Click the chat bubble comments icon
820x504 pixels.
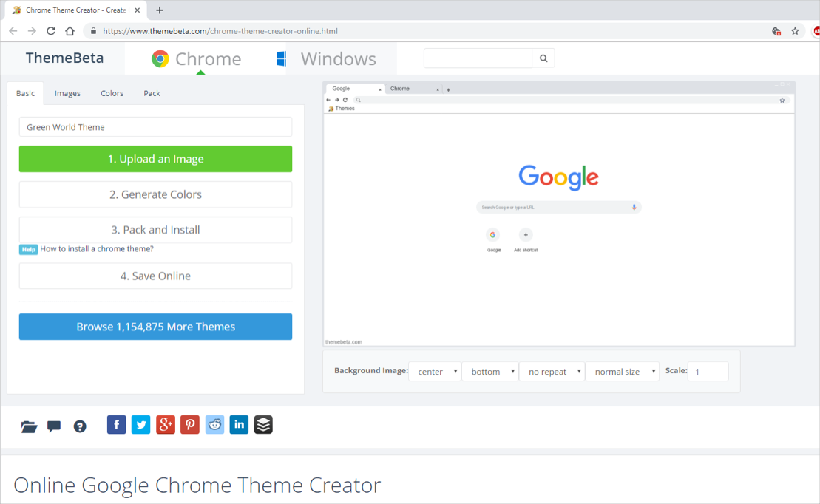[54, 426]
